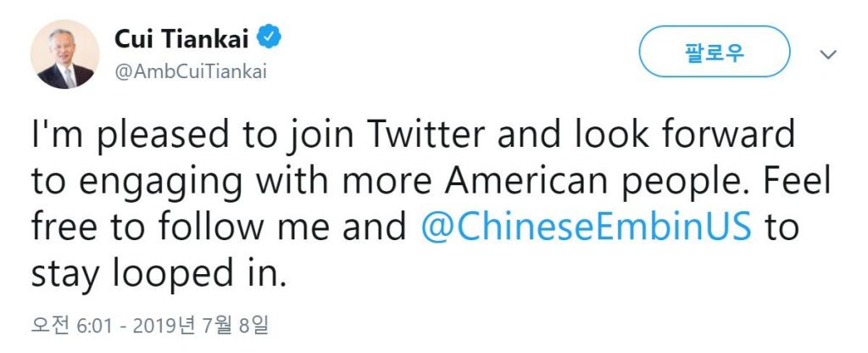Click the word "forward" in the tweet
Viewport: 868px width, 353px height.
coord(727,136)
